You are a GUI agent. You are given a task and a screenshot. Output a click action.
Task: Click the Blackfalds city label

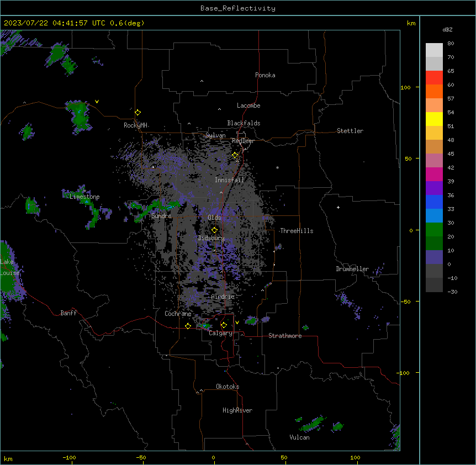[244, 123]
